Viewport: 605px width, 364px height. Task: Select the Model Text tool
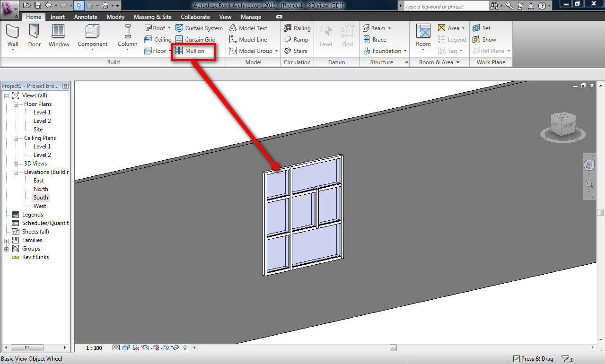coord(248,28)
